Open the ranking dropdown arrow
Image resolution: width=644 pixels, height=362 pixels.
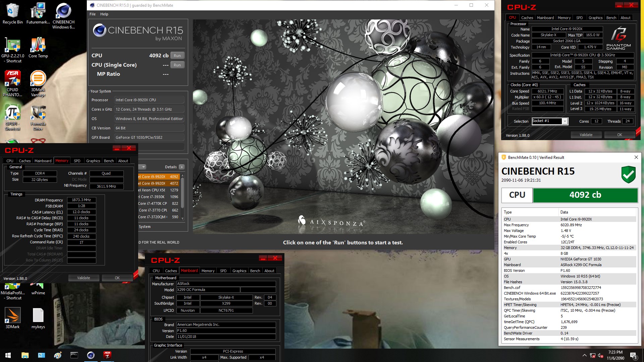tap(143, 167)
